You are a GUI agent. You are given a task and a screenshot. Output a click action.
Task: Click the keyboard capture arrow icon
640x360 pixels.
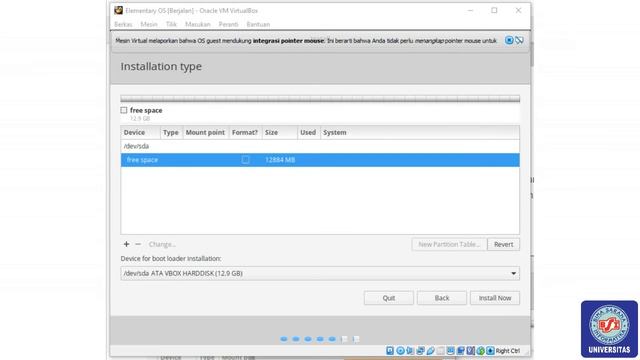(x=490, y=351)
